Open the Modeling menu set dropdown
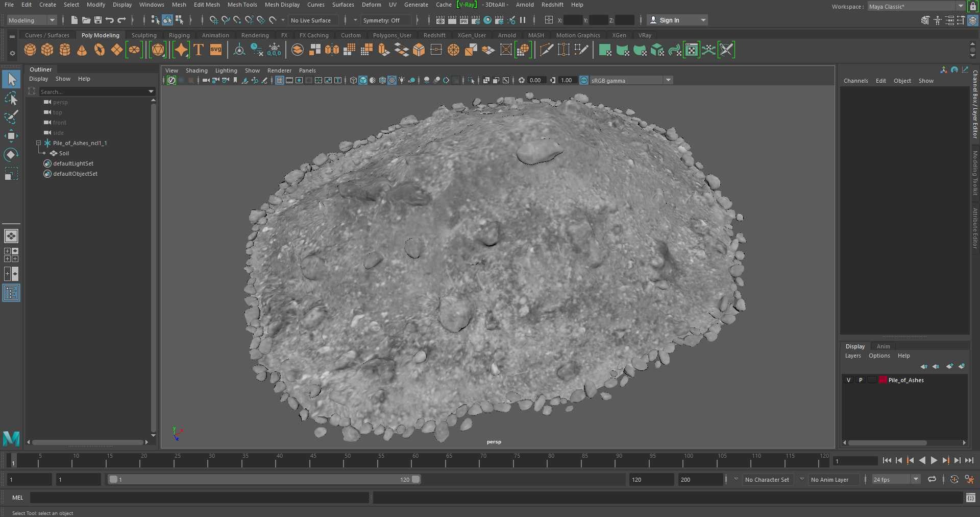Viewport: 980px width, 517px height. [32, 20]
